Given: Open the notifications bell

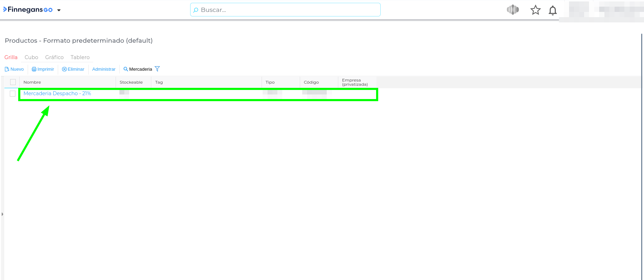Looking at the screenshot, I should coord(553,10).
